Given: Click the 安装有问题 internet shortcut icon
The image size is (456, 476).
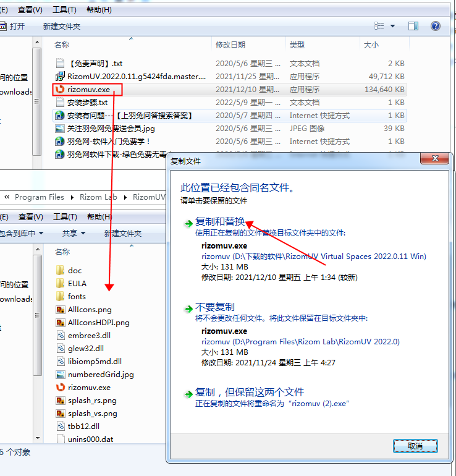Looking at the screenshot, I should click(x=59, y=116).
